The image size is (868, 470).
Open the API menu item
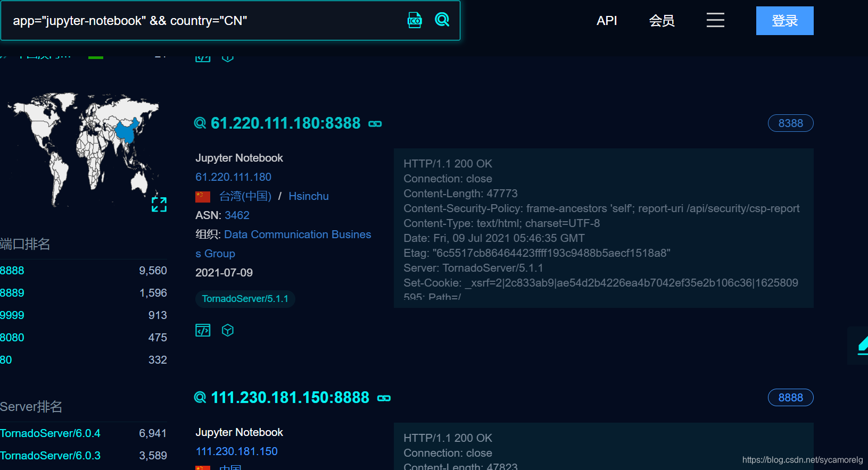click(607, 21)
